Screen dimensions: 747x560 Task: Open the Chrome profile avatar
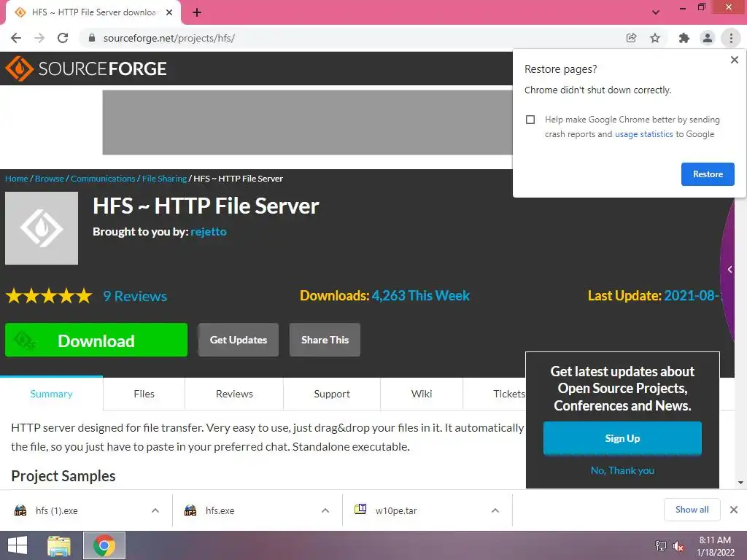click(708, 38)
